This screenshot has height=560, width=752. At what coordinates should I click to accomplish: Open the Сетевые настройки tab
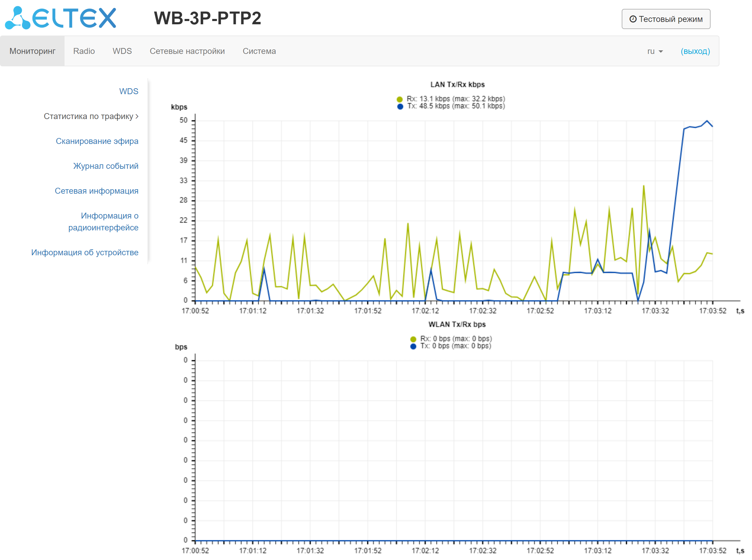tap(187, 51)
